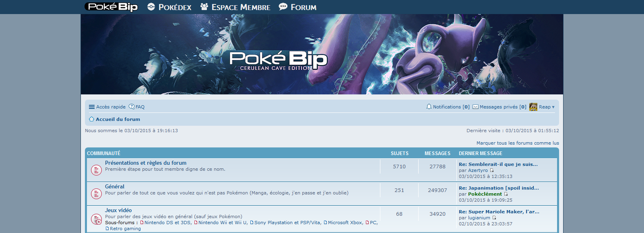Click the Présentations message count 27788
The width and height of the screenshot is (644, 233).
click(x=438, y=167)
